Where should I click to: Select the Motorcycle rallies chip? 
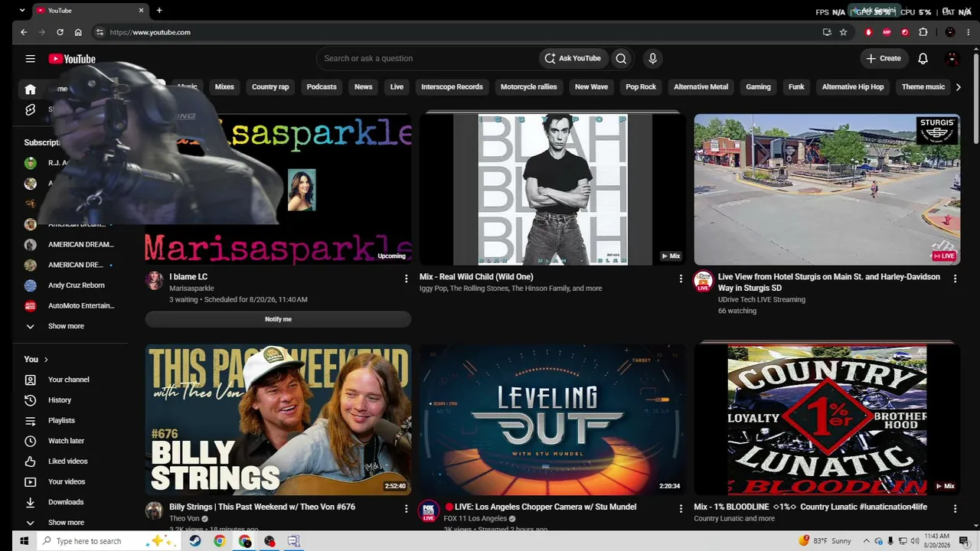click(x=528, y=87)
